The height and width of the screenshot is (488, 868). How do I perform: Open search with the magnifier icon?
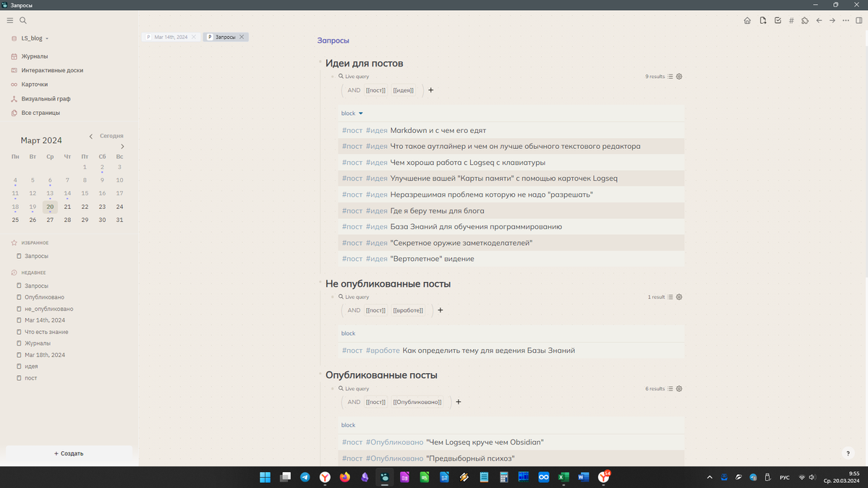[23, 21]
